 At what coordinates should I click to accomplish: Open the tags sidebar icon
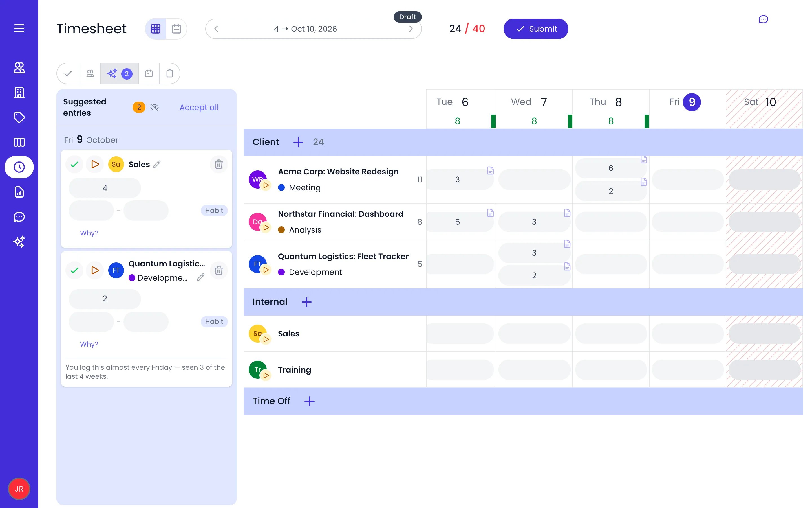point(19,117)
